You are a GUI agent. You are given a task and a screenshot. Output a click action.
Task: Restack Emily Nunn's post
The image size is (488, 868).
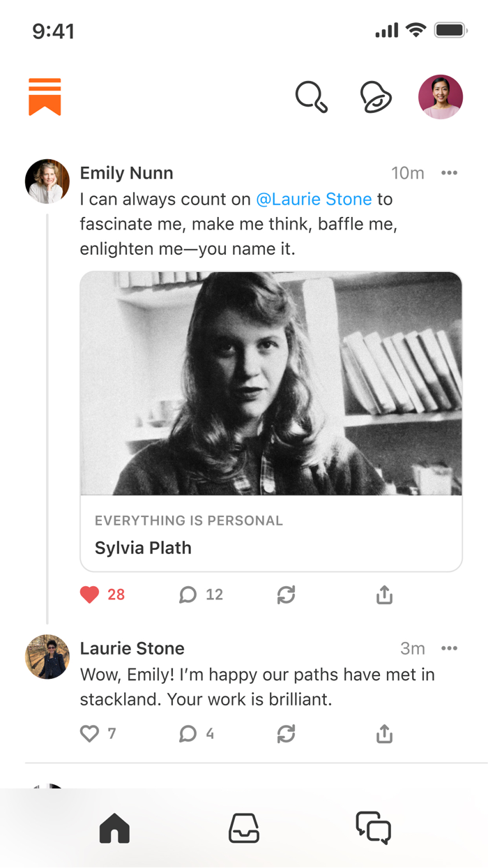286,594
